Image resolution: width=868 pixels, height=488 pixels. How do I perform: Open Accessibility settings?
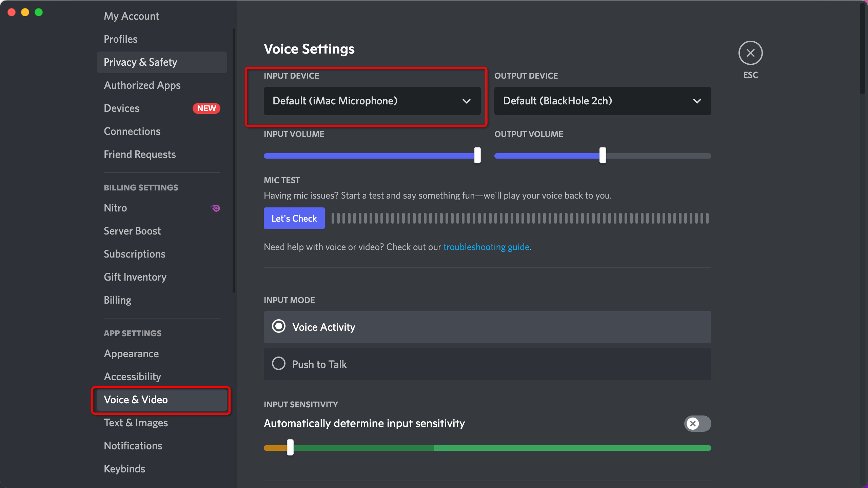(133, 377)
